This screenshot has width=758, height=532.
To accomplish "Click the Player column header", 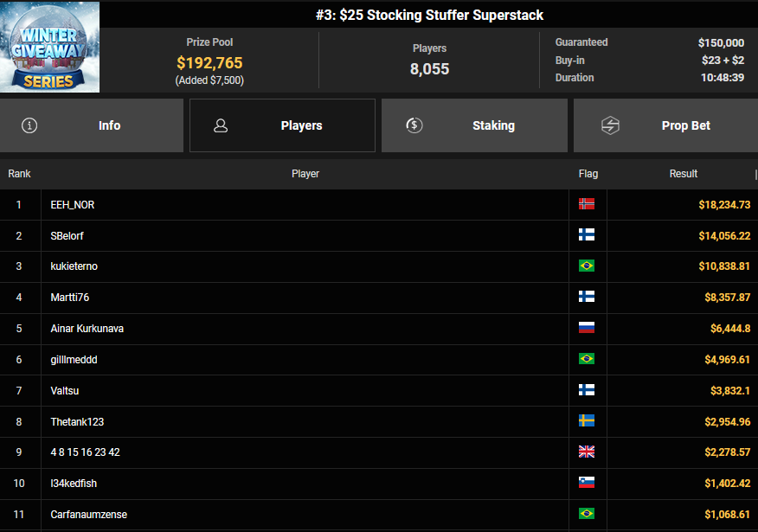I will pyautogui.click(x=305, y=174).
